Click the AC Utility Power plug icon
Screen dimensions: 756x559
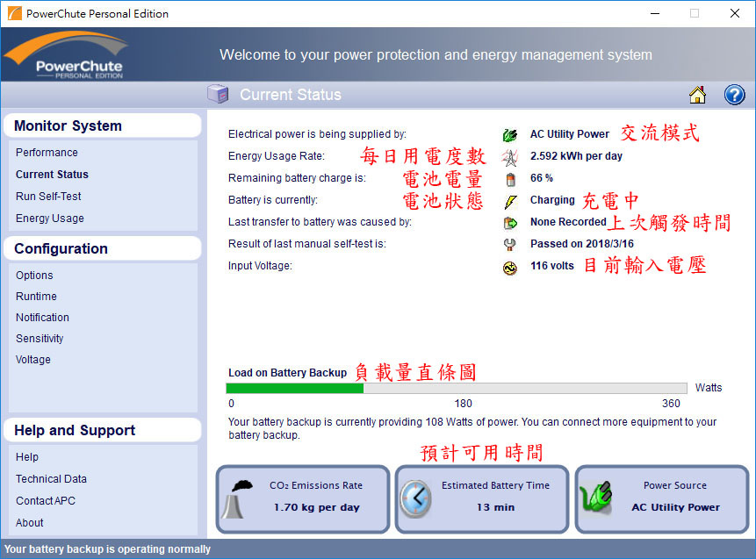point(510,135)
